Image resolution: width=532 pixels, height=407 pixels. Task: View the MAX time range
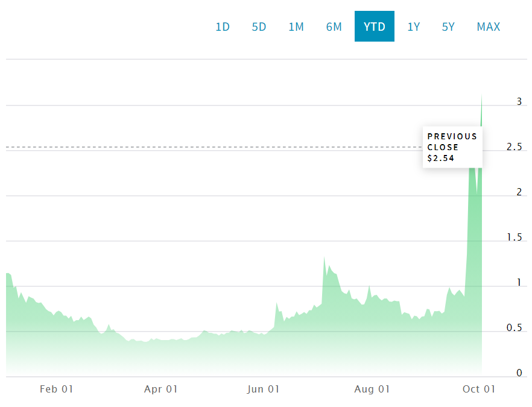[488, 27]
